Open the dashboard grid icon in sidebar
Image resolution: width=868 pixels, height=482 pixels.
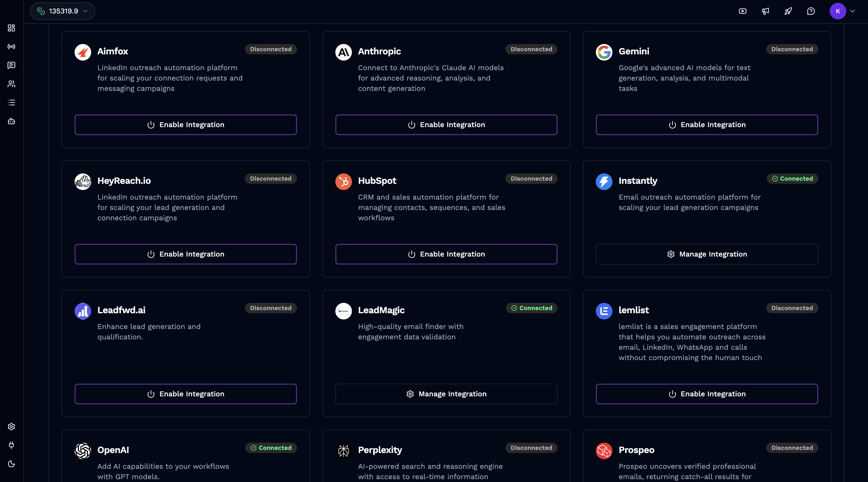pos(11,28)
